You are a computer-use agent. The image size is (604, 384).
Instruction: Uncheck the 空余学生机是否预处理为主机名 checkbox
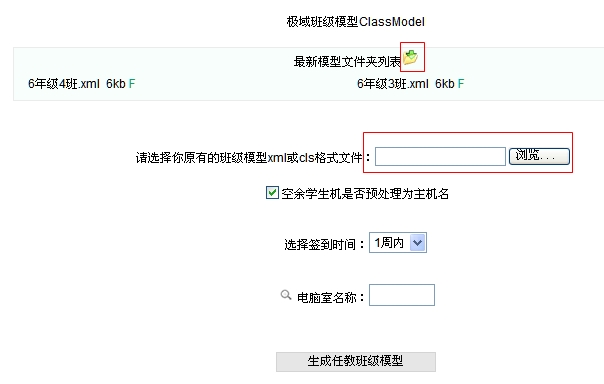272,192
